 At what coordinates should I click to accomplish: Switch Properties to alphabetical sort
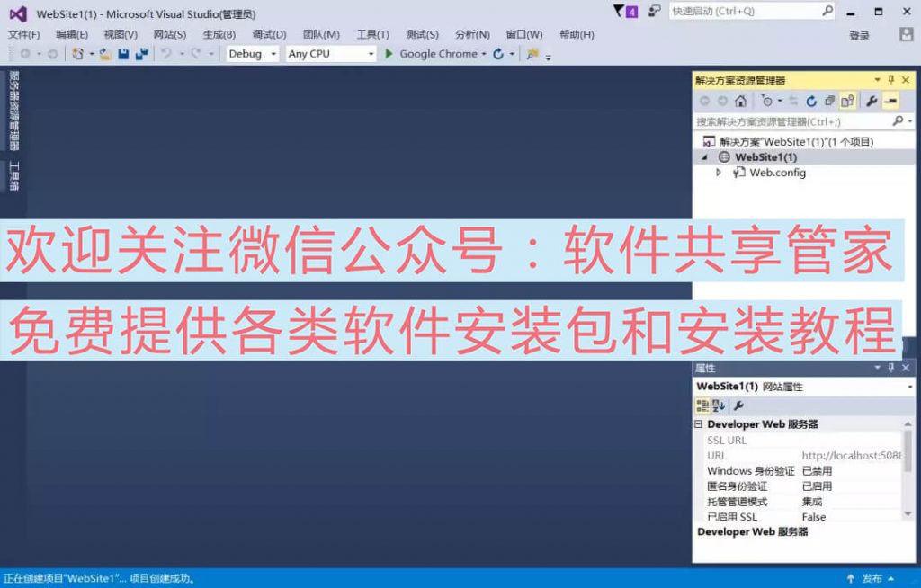click(x=719, y=405)
